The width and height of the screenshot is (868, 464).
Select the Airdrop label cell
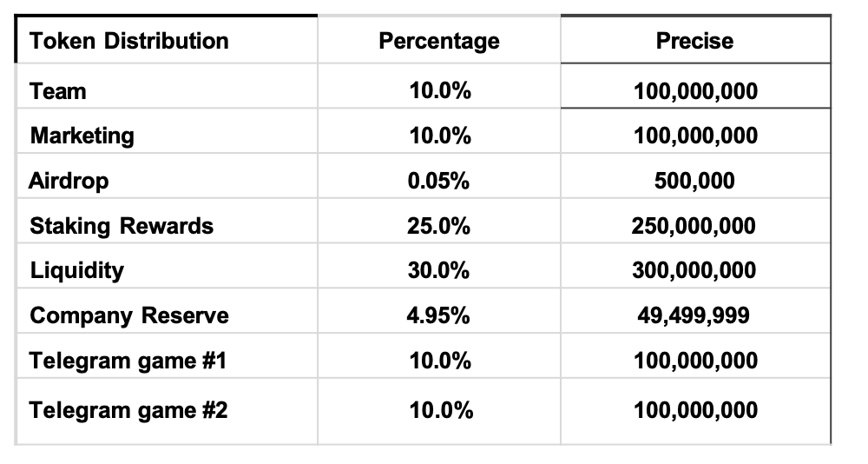[167, 176]
